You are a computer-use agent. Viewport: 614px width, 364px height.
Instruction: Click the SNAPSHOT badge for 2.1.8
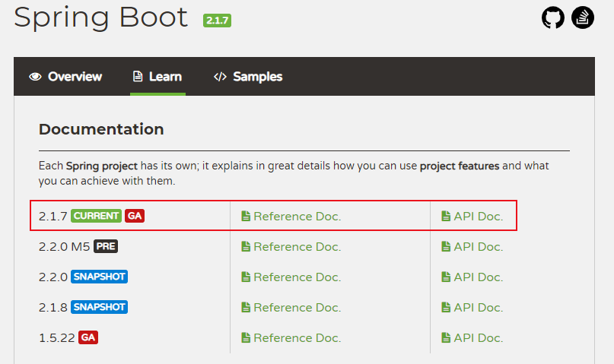click(x=99, y=307)
